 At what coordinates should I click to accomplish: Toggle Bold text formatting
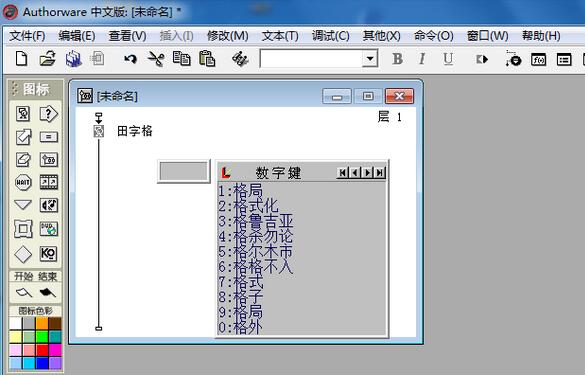[x=398, y=59]
